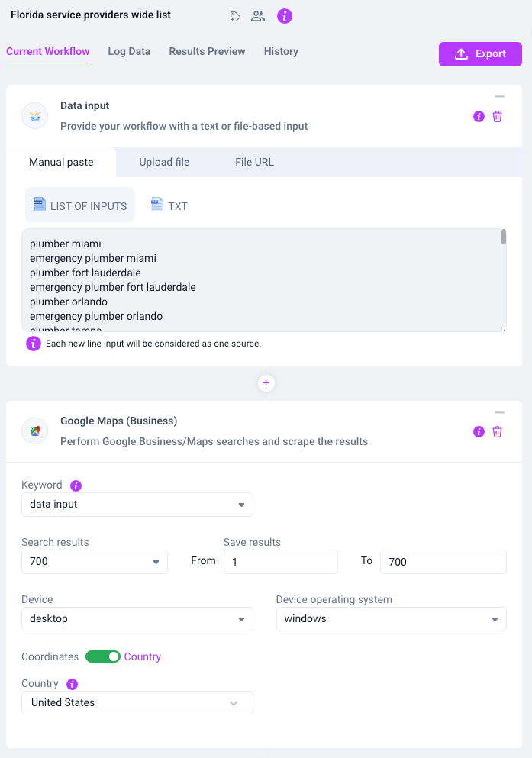Switch to the Log Data tab
Viewport: 532px width, 758px height.
point(129,52)
